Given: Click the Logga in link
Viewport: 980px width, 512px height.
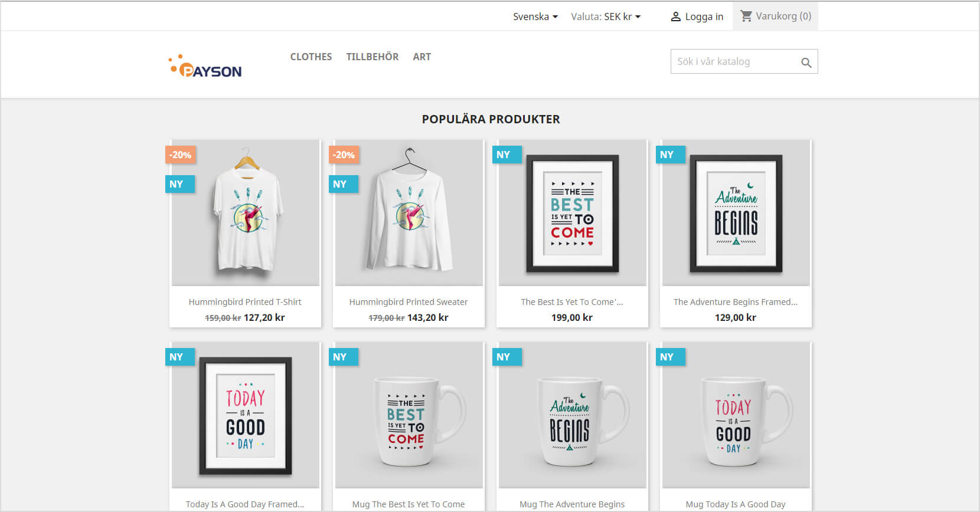Looking at the screenshot, I should coord(704,17).
